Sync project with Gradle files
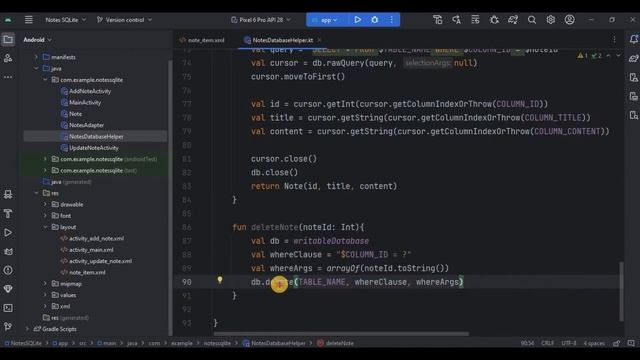The image size is (640, 360). [513, 20]
